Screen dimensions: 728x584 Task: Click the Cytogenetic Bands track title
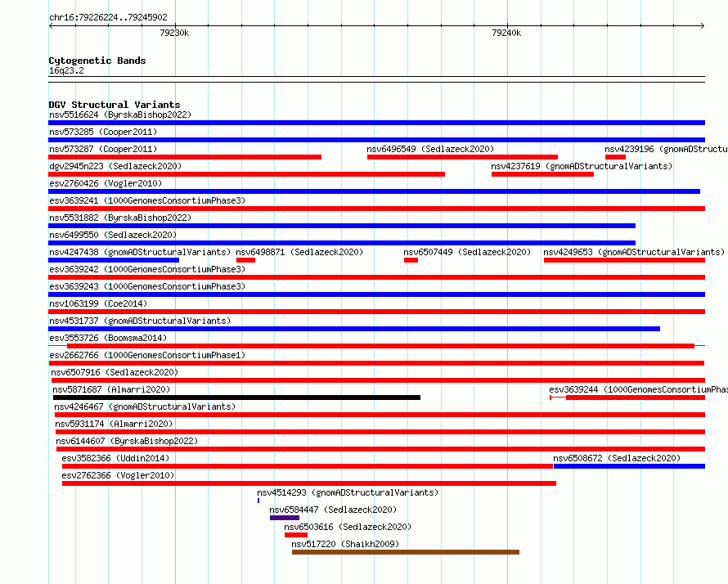(97, 61)
